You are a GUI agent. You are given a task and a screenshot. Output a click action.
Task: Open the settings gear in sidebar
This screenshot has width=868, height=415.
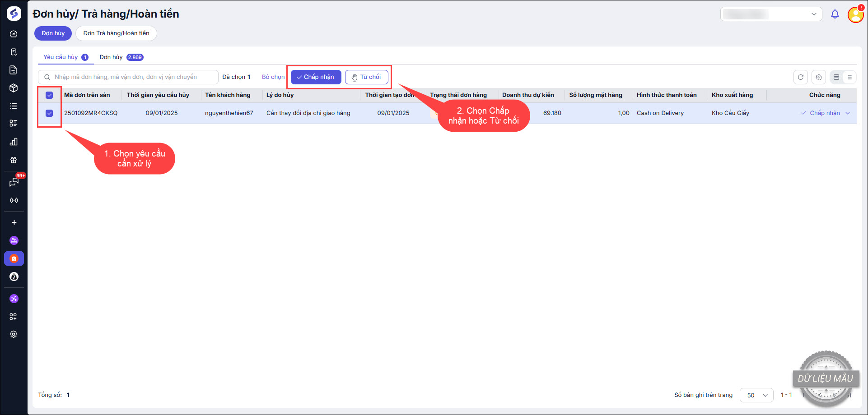14,334
